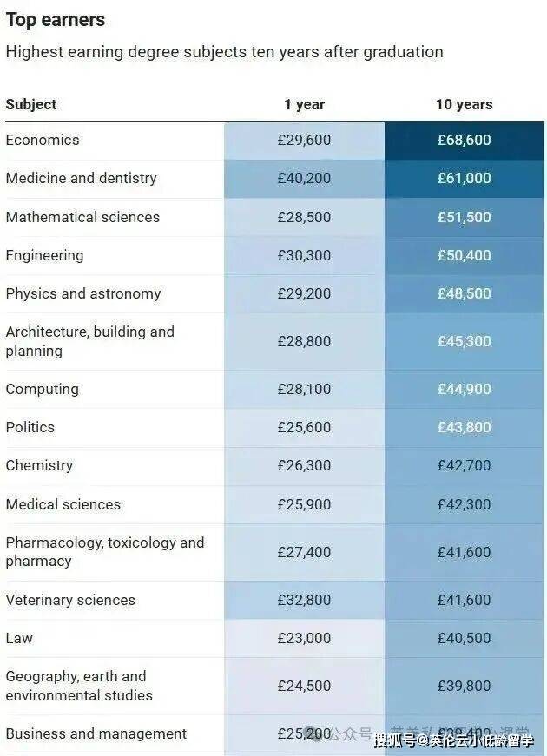This screenshot has width=547, height=756.
Task: Click the £40,200 one-year cell
Action: [304, 178]
